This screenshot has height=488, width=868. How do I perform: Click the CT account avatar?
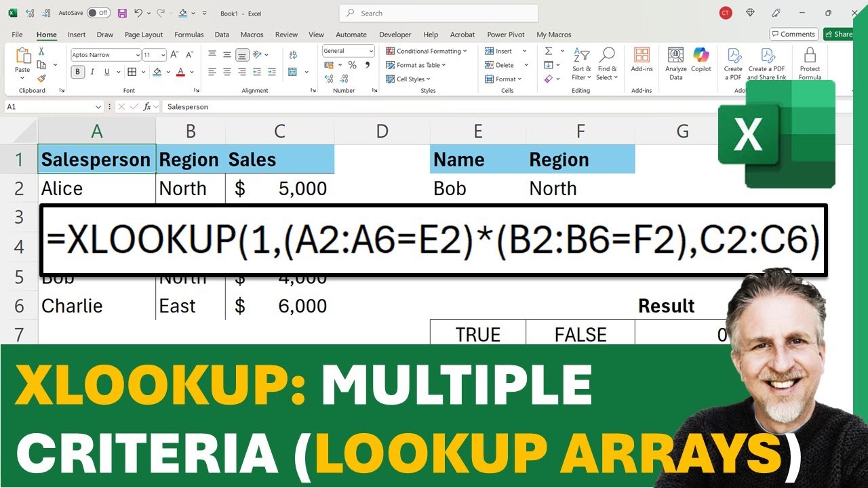pyautogui.click(x=726, y=13)
